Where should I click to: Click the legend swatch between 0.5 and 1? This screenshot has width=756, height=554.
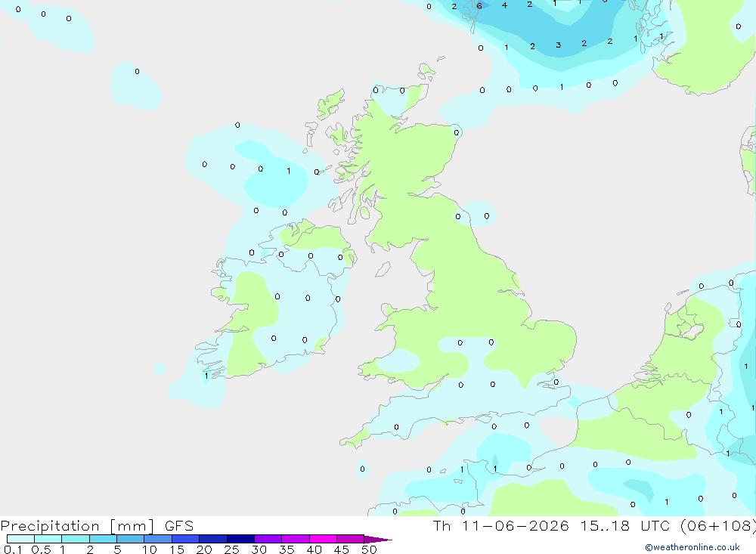coord(48,539)
